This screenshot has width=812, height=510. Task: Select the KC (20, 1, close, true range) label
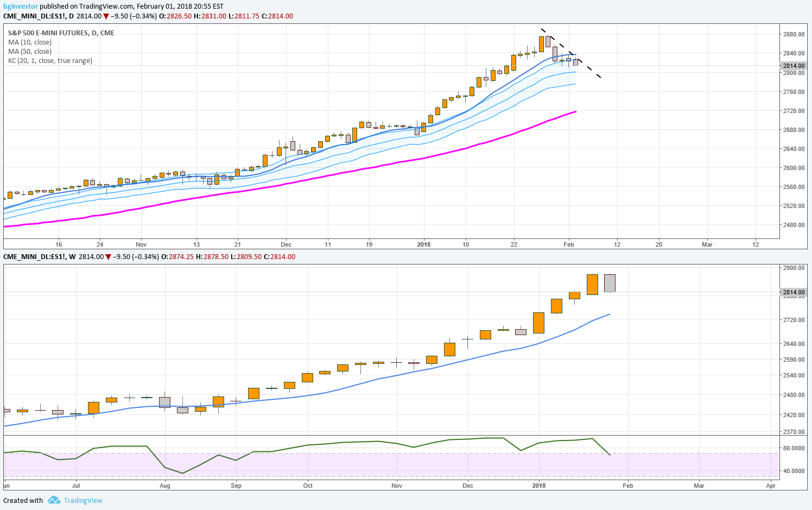[50, 60]
